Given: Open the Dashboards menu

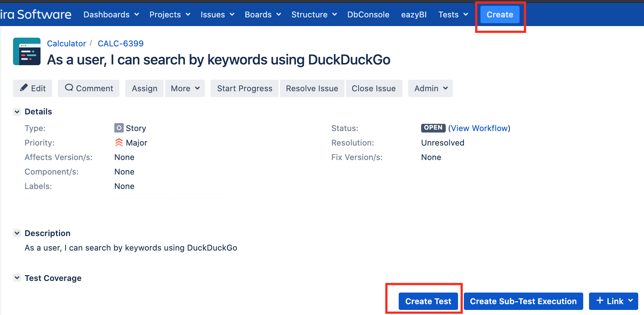Looking at the screenshot, I should (x=111, y=14).
